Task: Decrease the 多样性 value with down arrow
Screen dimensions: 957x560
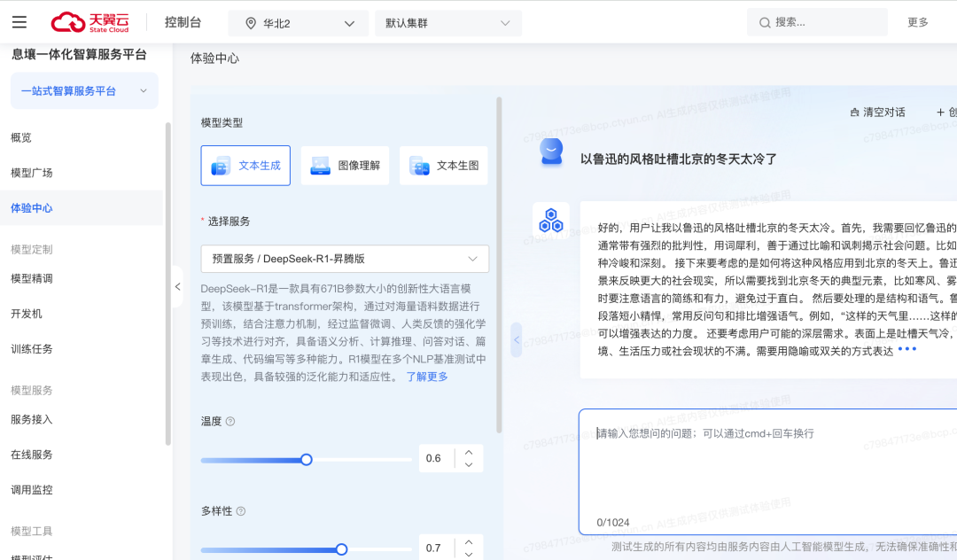Action: tap(469, 554)
